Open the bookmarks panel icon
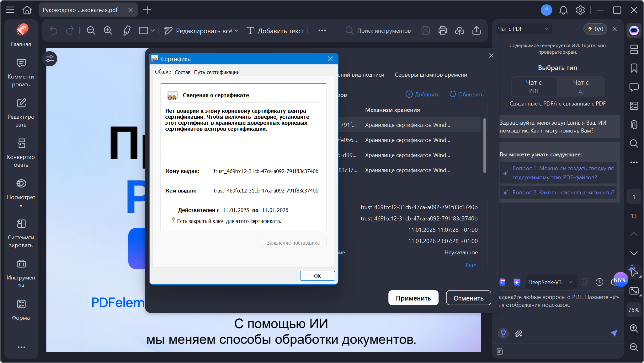The image size is (644, 363). point(634,68)
